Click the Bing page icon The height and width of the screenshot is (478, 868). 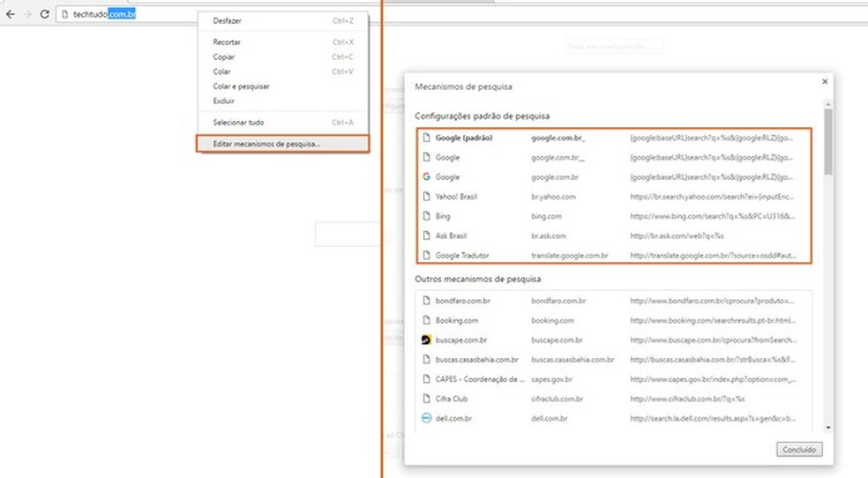click(426, 216)
